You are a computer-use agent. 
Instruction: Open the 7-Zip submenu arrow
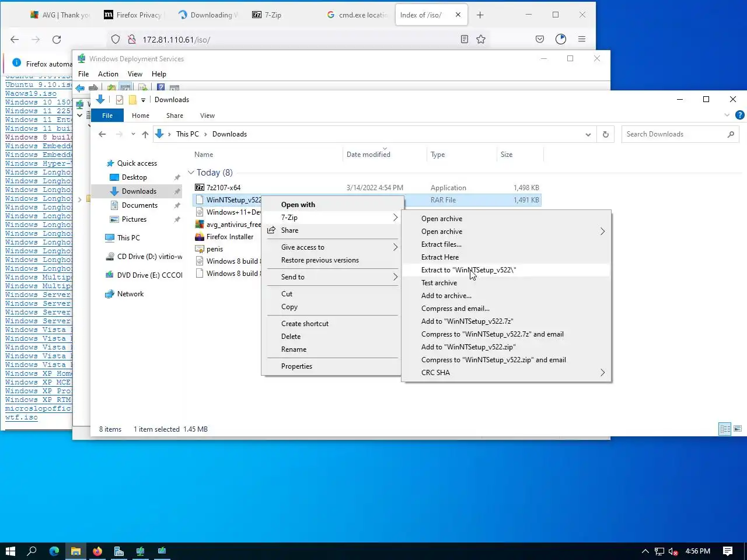click(x=395, y=218)
